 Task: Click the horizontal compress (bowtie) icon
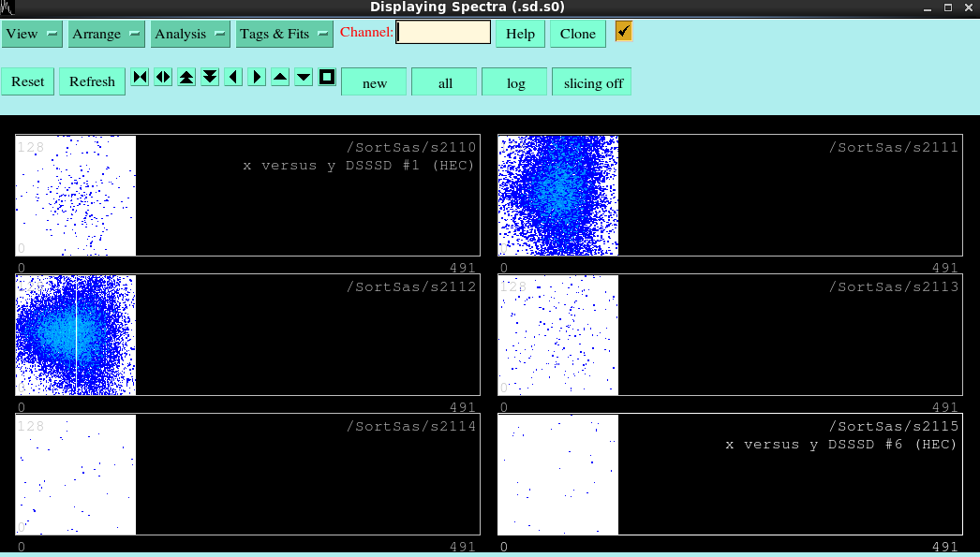click(x=140, y=77)
